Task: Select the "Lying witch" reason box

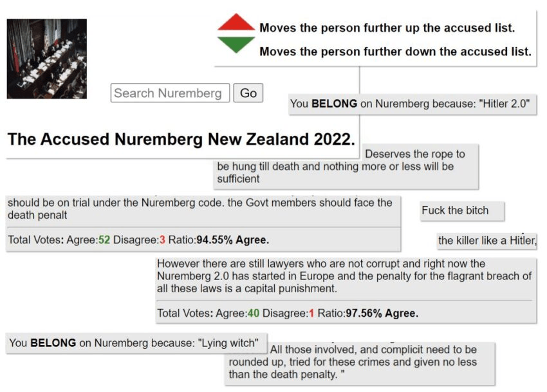Action: 135,343
